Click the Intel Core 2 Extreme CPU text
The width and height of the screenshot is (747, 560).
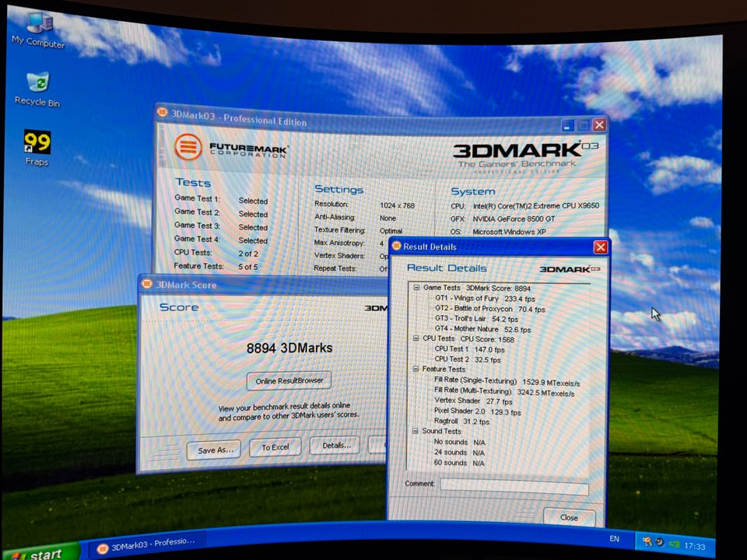click(536, 205)
